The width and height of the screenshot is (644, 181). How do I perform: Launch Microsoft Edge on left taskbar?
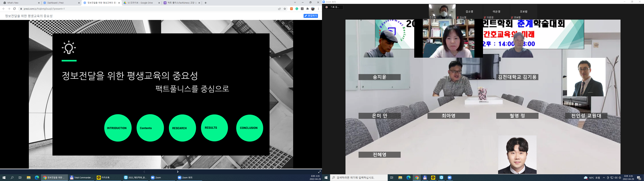(x=37, y=178)
